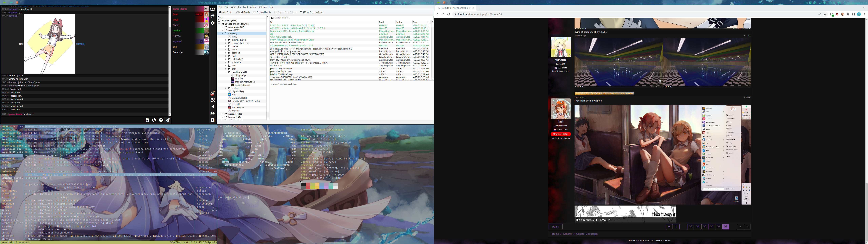The width and height of the screenshot is (868, 244).
Task: Expand the people of interest folder
Action: coord(226,43)
